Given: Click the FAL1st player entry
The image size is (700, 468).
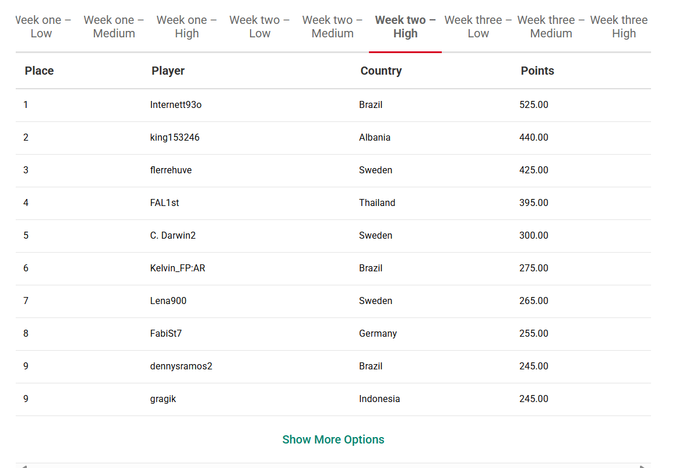Looking at the screenshot, I should tap(164, 203).
